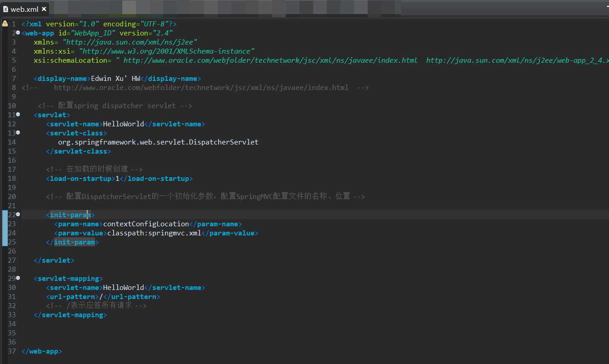Click the closing servlet-mapping tag
609x364 pixels.
[x=70, y=314]
